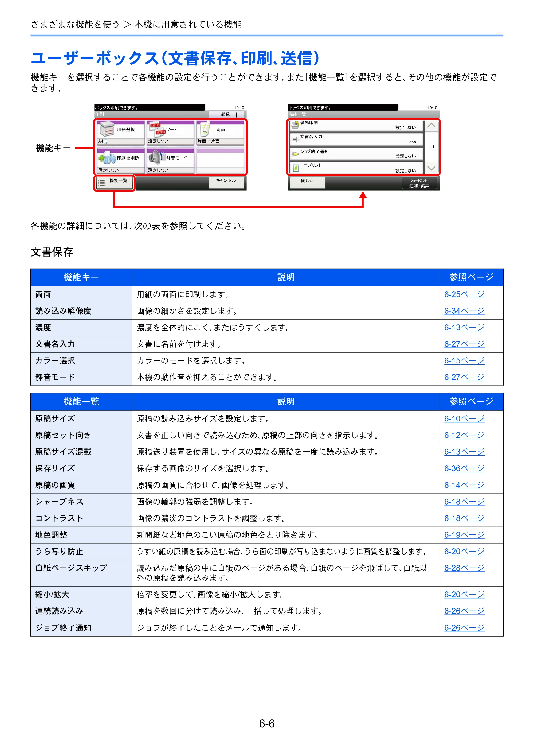Image resolution: width=534 pixels, height=756 pixels.
Task: Tap the 印刷後削除 delete-after-print key
Action: pyautogui.click(x=121, y=161)
